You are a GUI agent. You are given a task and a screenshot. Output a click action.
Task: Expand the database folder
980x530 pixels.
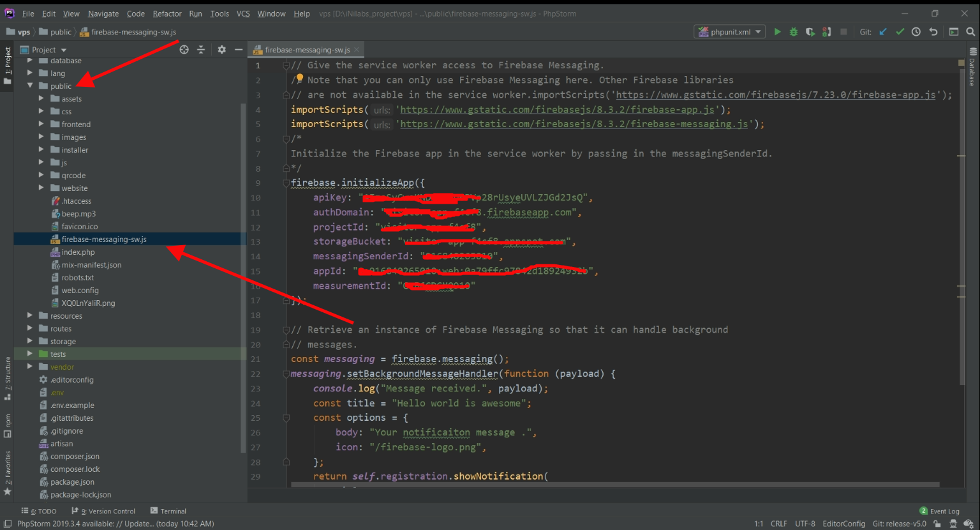pyautogui.click(x=30, y=61)
